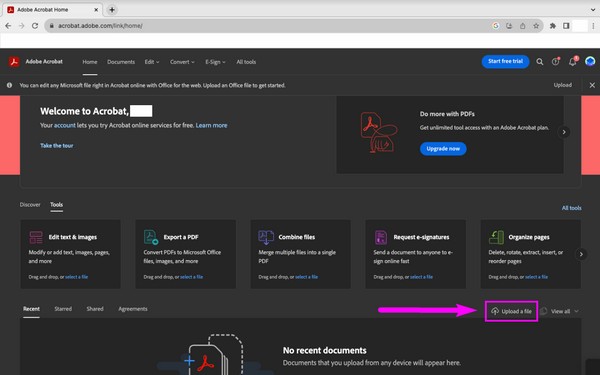Viewport: 600px width, 375px height.
Task: Select the Recent tab
Action: point(31,308)
